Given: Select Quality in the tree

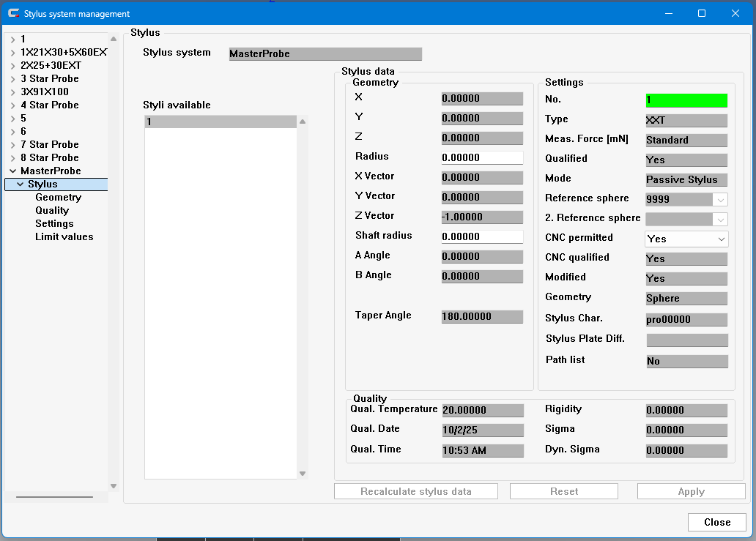Looking at the screenshot, I should 51,211.
